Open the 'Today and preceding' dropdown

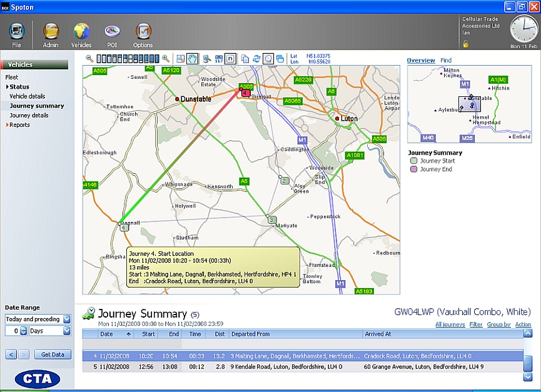coord(67,319)
